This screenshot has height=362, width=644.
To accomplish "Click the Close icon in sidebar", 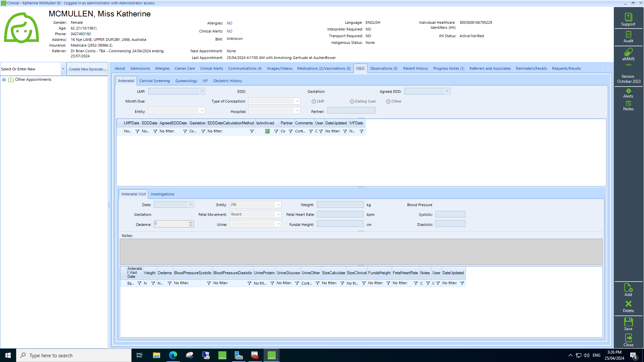I will tap(628, 340).
